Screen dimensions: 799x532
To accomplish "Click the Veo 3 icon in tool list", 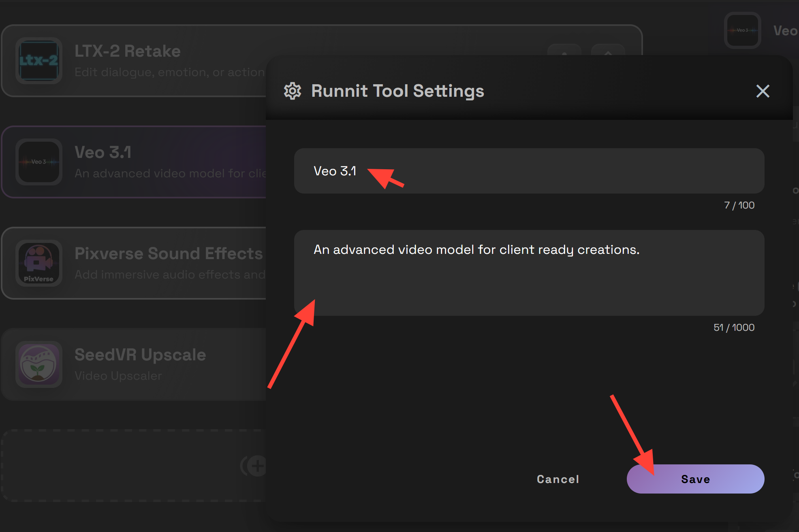I will [39, 162].
